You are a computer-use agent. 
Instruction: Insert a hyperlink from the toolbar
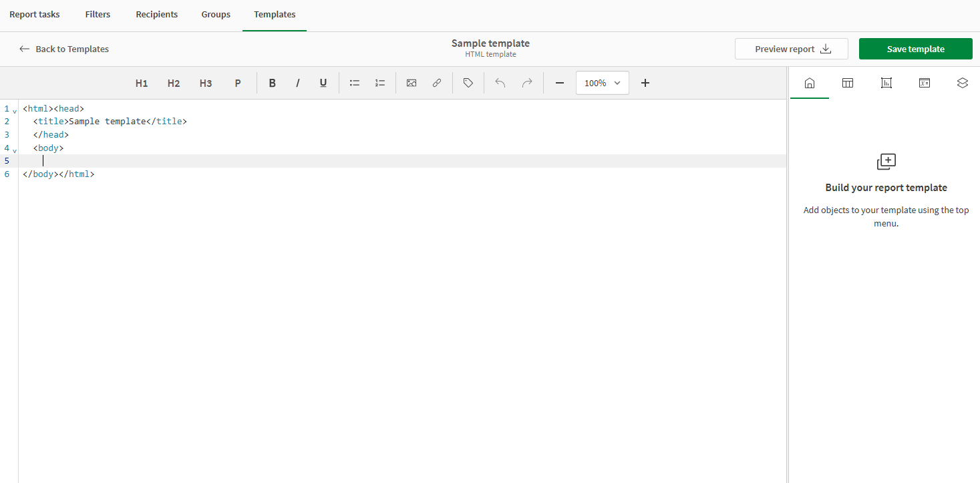pos(437,82)
